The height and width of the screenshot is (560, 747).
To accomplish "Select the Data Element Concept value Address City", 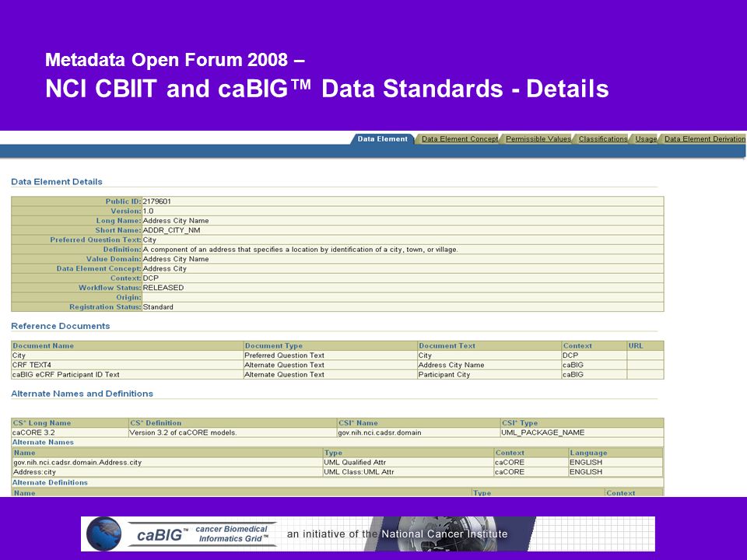I will pos(165,268).
